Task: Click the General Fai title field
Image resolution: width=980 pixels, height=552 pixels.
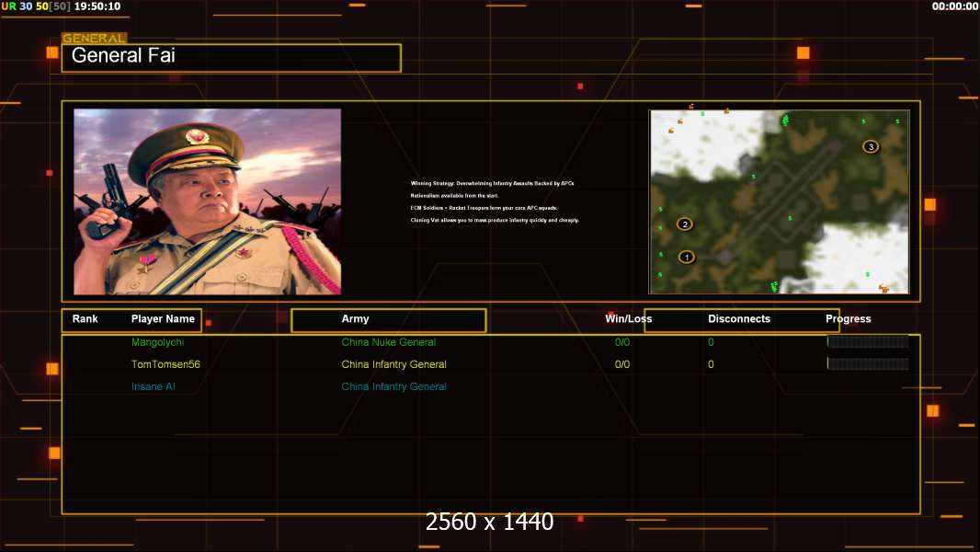Action: tap(231, 57)
